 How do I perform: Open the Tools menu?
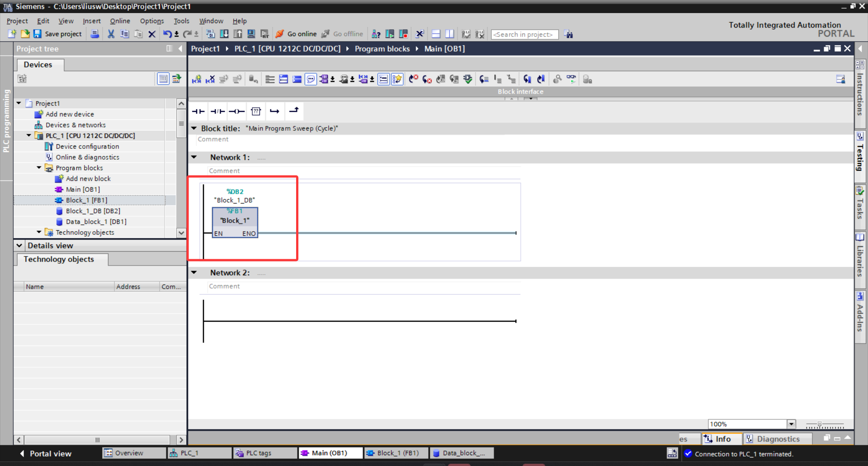(x=181, y=21)
